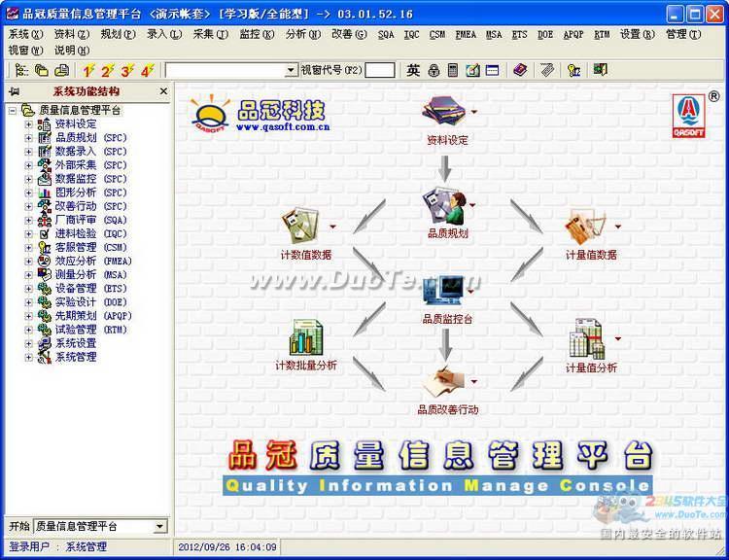This screenshot has height=560, width=729.
Task: Open the www.qasoft.com.cn link
Action: click(283, 126)
